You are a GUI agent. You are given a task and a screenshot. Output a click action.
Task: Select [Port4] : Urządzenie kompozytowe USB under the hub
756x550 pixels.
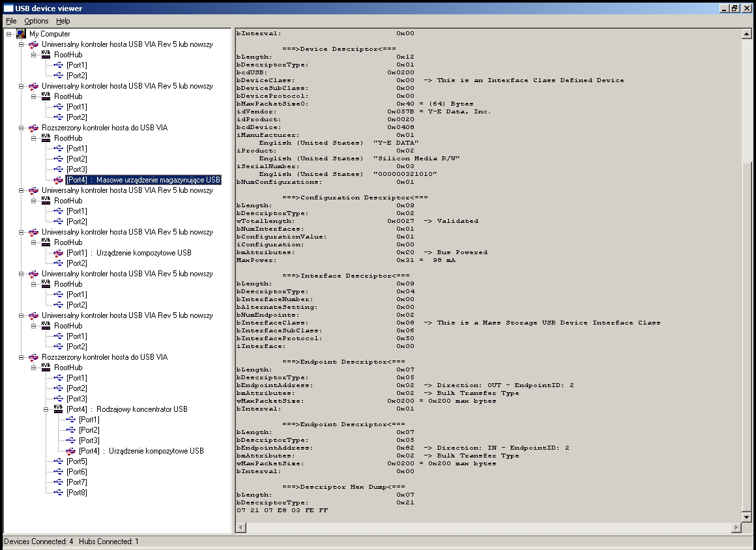point(141,451)
